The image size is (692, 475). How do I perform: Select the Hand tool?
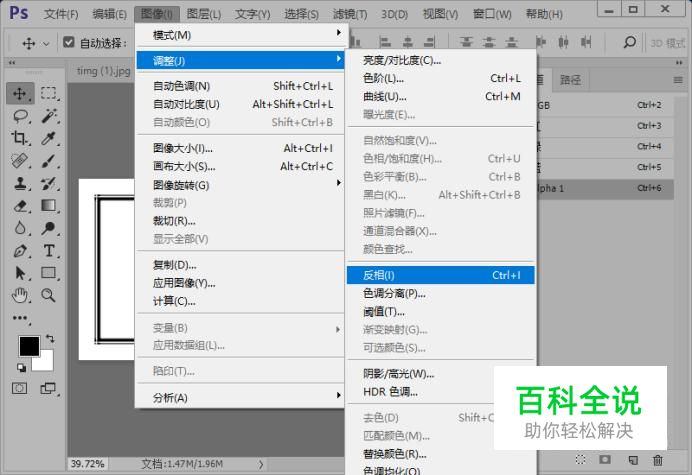click(x=19, y=295)
